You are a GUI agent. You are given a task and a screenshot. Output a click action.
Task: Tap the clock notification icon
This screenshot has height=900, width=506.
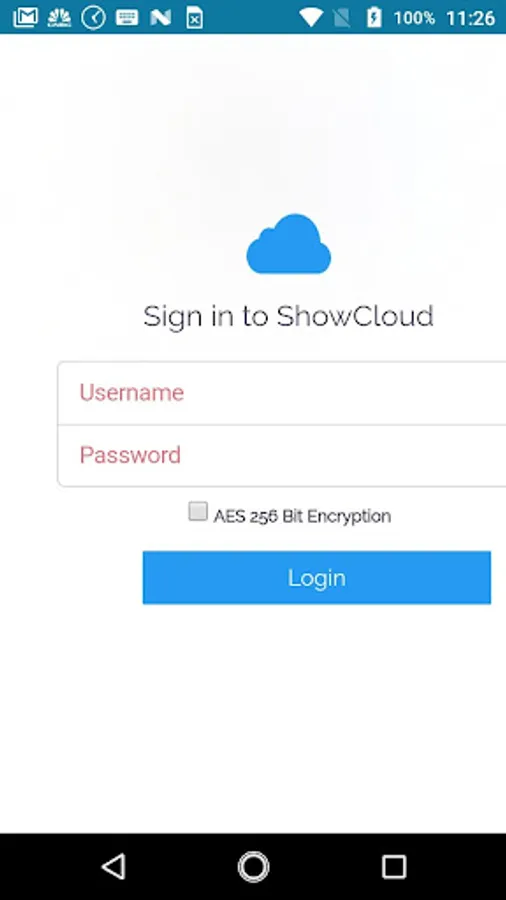click(93, 17)
